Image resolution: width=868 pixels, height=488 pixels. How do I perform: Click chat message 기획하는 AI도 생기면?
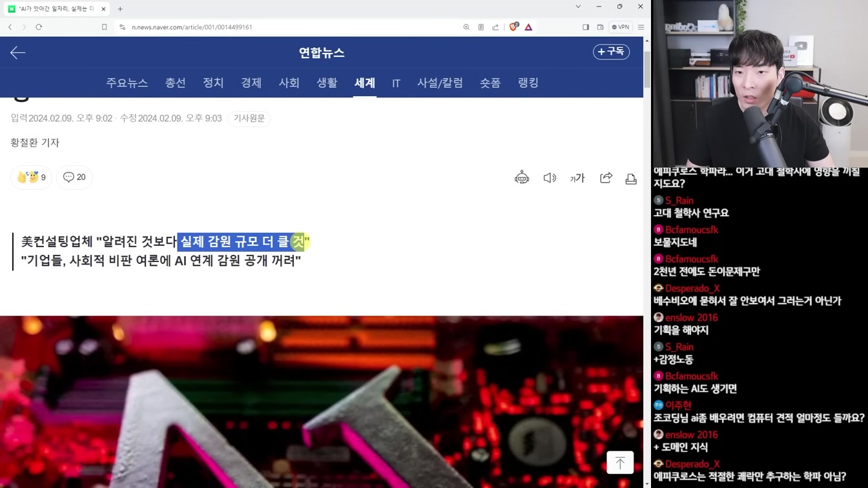695,389
